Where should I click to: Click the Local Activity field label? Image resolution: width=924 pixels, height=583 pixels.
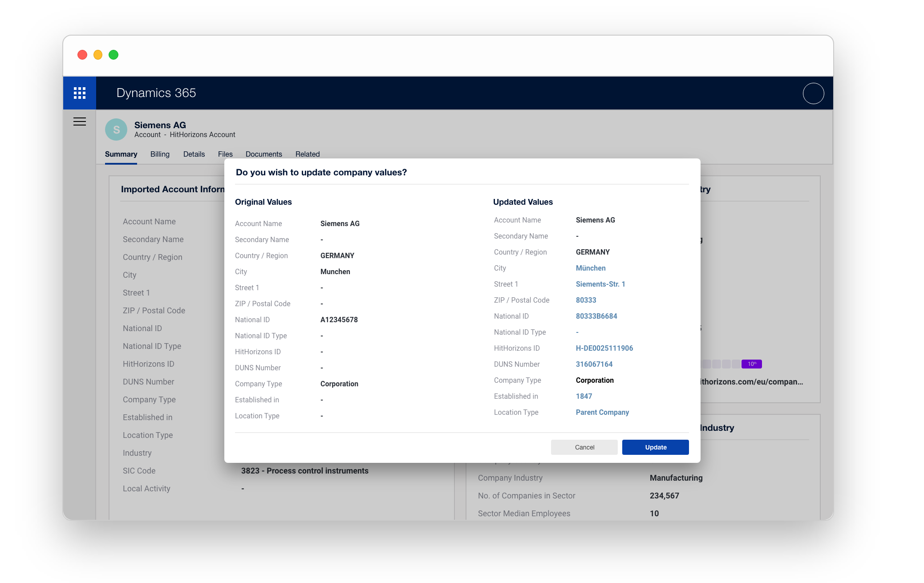[146, 488]
